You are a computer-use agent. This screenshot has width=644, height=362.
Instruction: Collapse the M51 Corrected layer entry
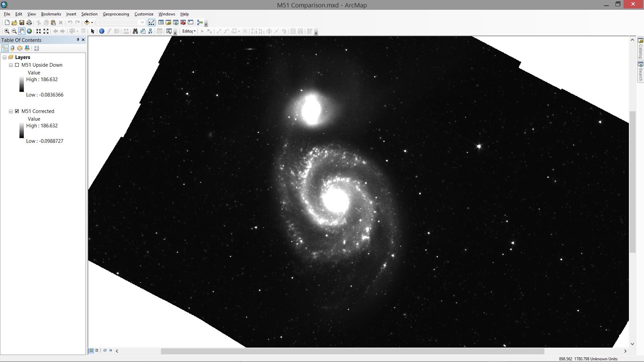pos(10,111)
